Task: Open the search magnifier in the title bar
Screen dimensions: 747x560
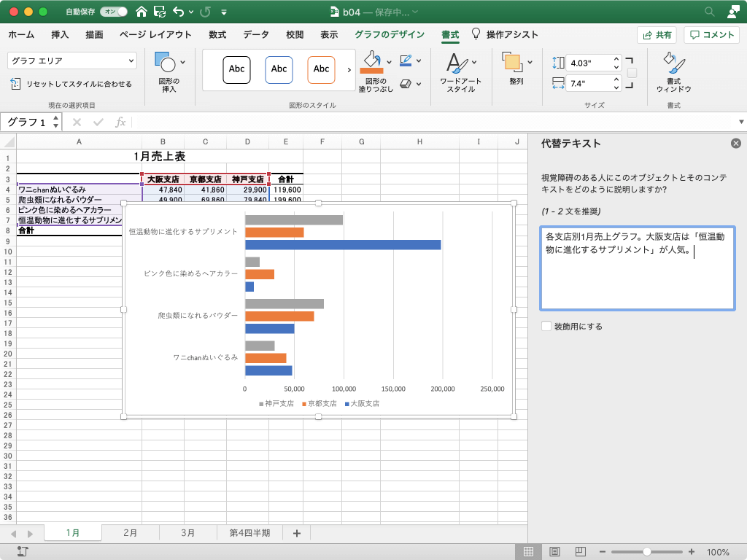Action: point(709,12)
